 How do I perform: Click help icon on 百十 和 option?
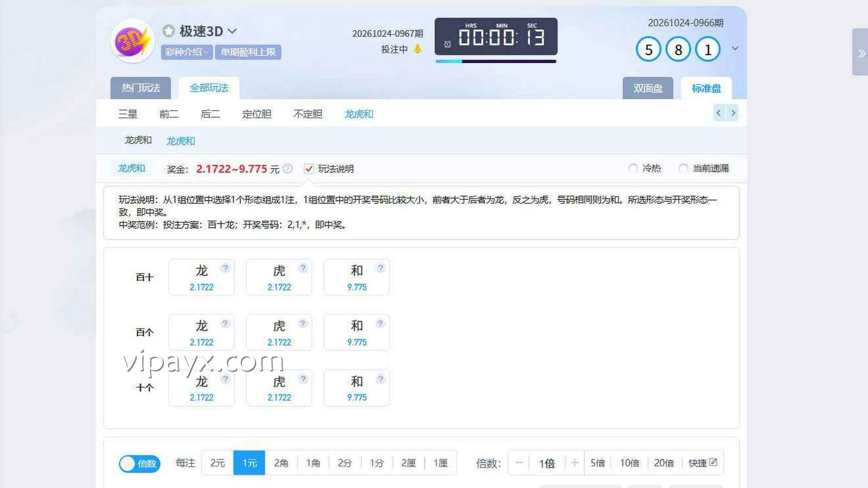380,268
